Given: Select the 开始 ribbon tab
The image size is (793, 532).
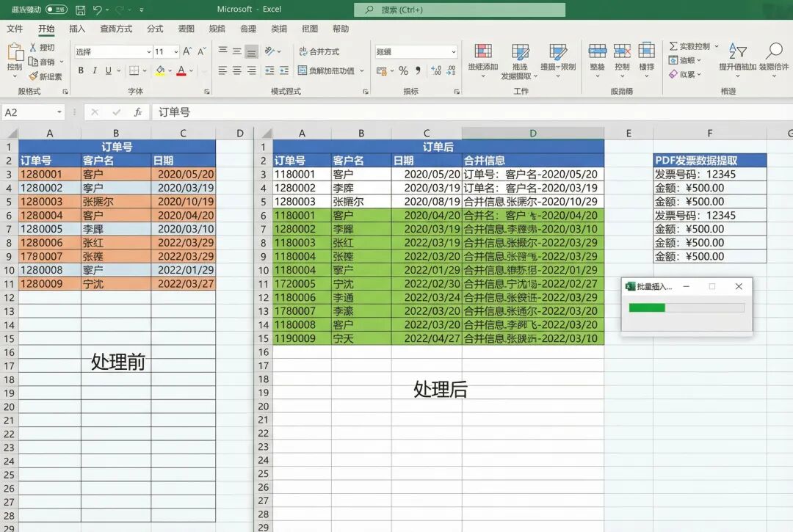Looking at the screenshot, I should click(46, 29).
